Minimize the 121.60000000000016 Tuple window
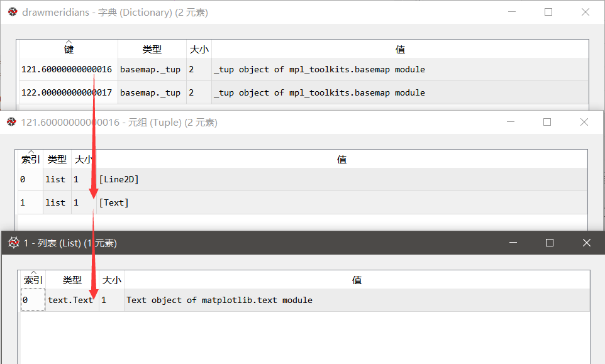The height and width of the screenshot is (364, 605). coord(511,122)
